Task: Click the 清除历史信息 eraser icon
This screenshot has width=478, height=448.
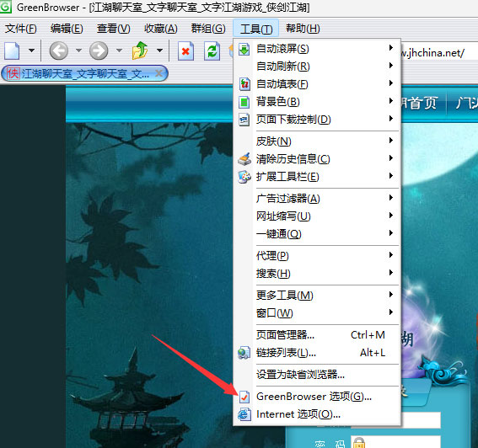Action: tap(244, 159)
